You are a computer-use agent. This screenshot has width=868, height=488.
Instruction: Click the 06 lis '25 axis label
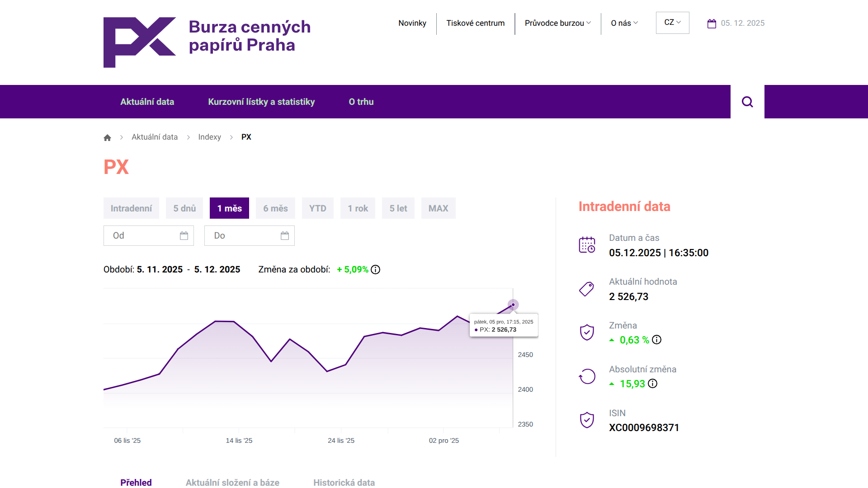(x=127, y=441)
